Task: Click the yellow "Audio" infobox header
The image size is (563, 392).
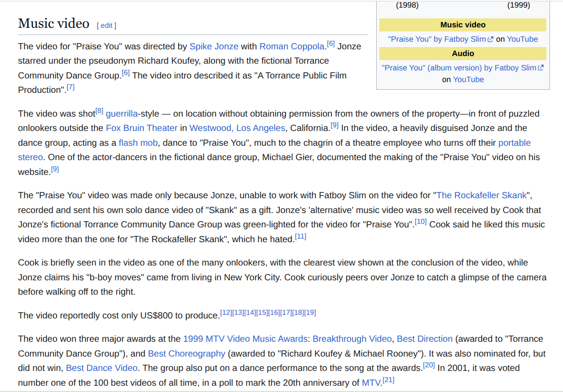Action: (463, 53)
